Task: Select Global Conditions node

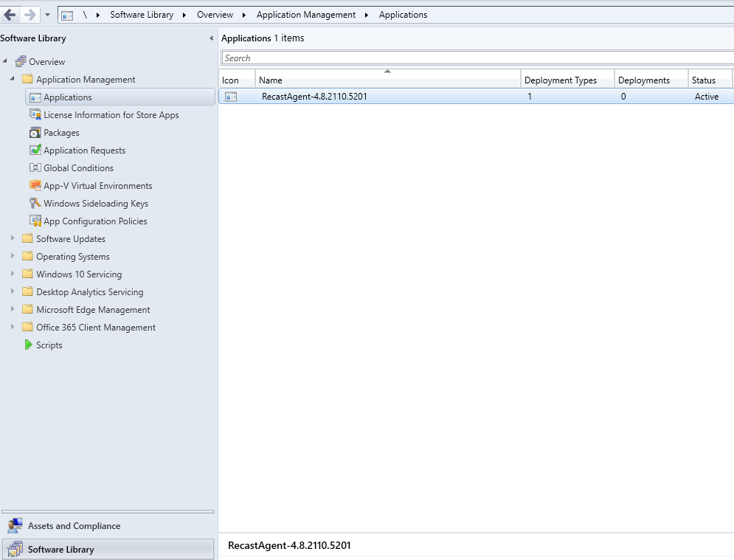Action: tap(78, 168)
